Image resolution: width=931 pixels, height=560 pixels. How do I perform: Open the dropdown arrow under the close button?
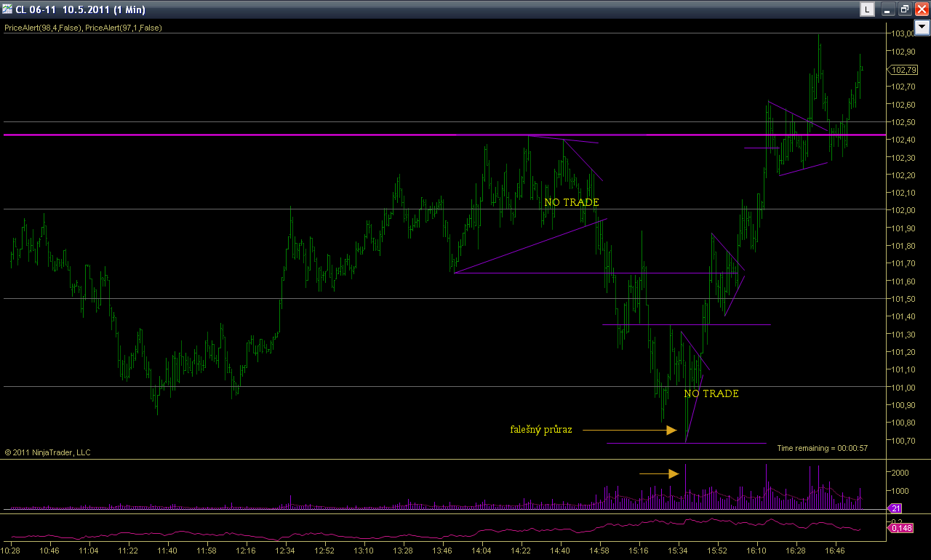pos(922,28)
